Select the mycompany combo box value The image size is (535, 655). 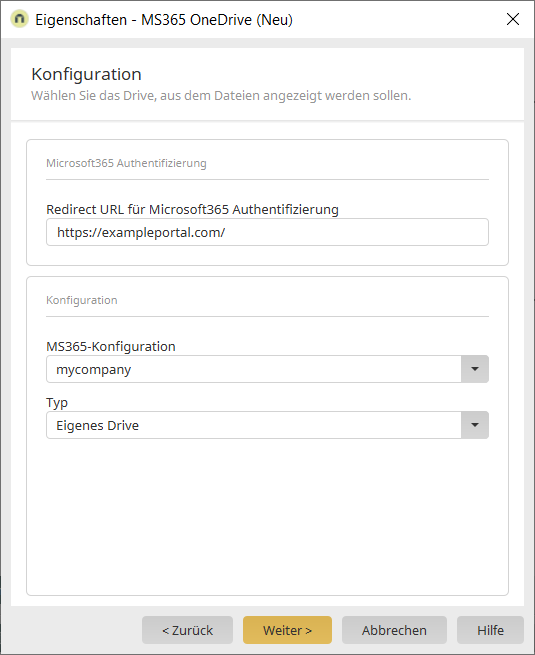[x=254, y=369]
